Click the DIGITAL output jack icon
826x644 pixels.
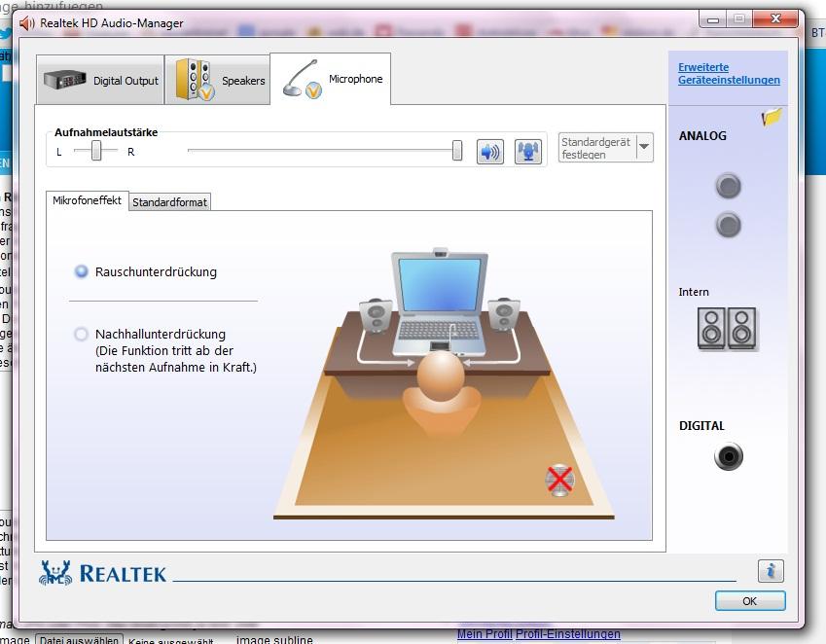coord(728,456)
